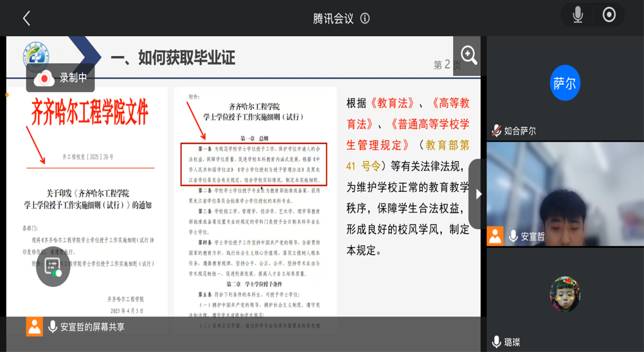Go back using the top-left arrow
The image size is (644, 352).
click(26, 18)
